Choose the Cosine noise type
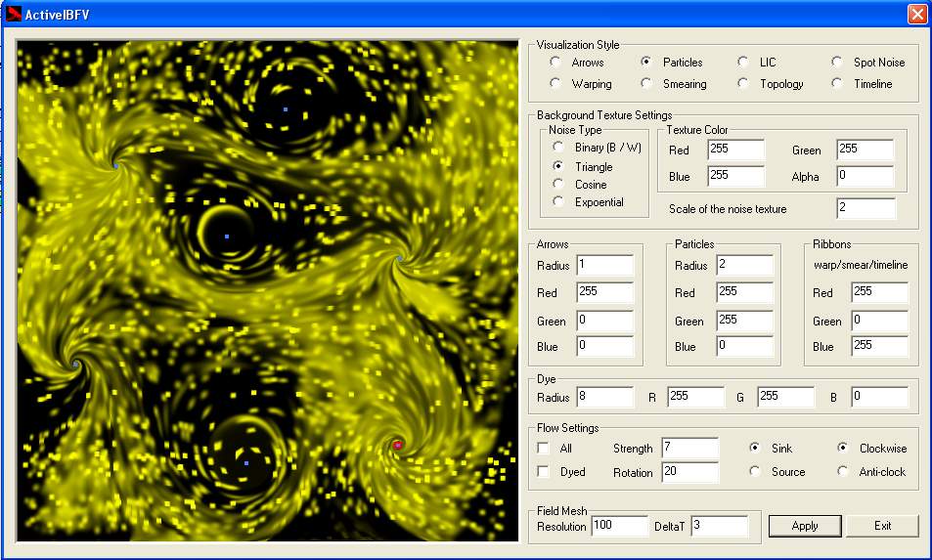Image resolution: width=932 pixels, height=560 pixels. click(558, 184)
